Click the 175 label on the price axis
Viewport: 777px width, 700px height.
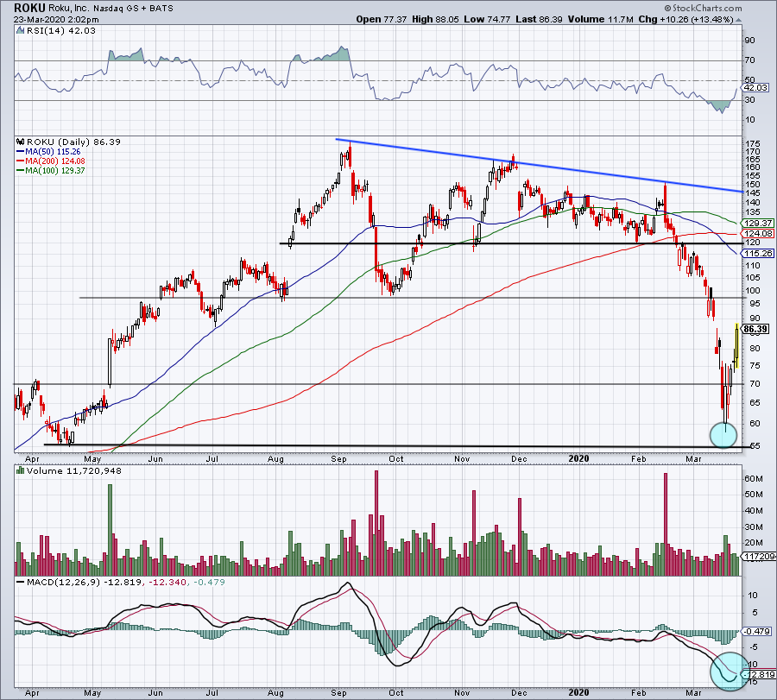pos(752,143)
